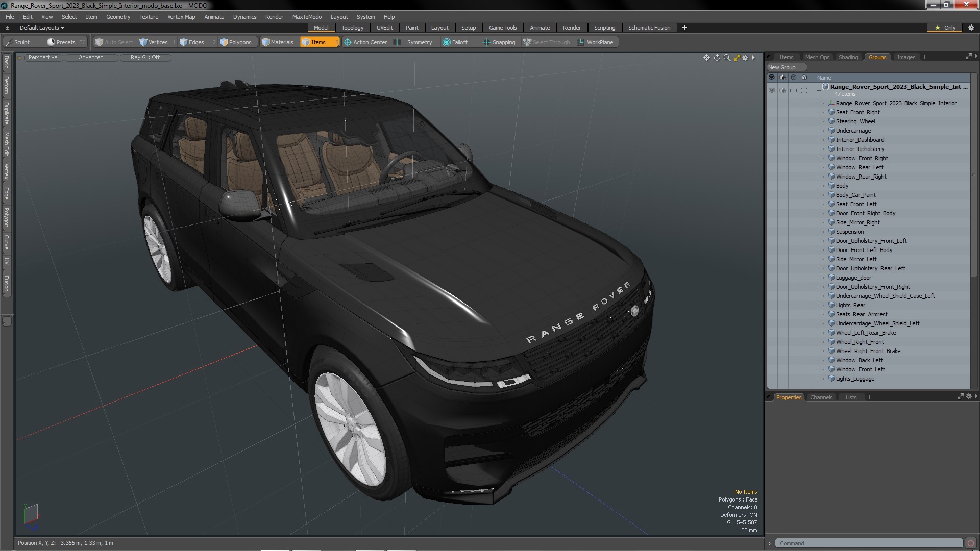Click the Groups list vertical scrollbar
Screen dimensions: 980x551
(x=974, y=176)
